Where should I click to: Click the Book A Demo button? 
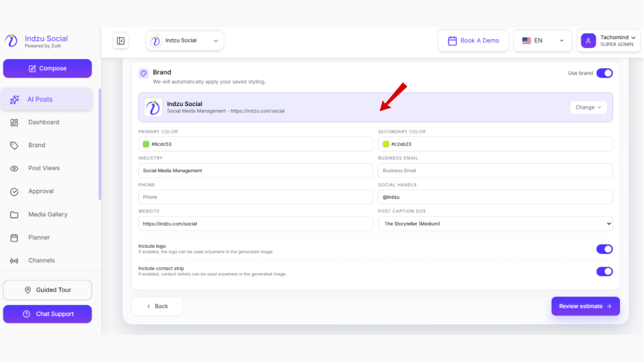pyautogui.click(x=473, y=41)
